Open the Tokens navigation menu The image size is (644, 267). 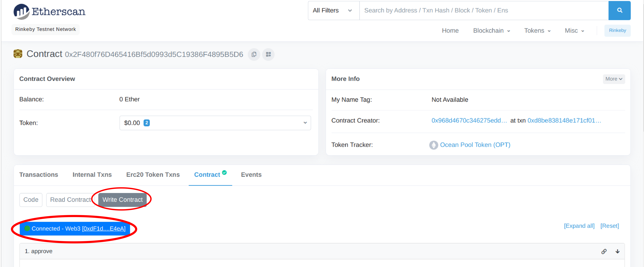pos(537,30)
